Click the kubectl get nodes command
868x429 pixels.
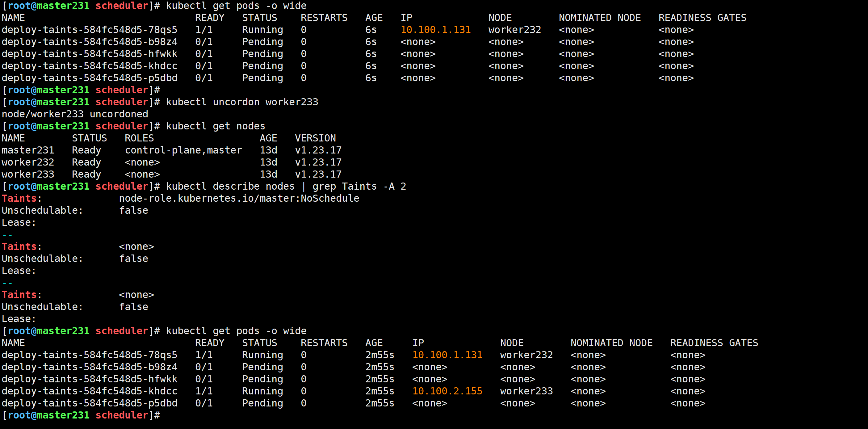[215, 126]
